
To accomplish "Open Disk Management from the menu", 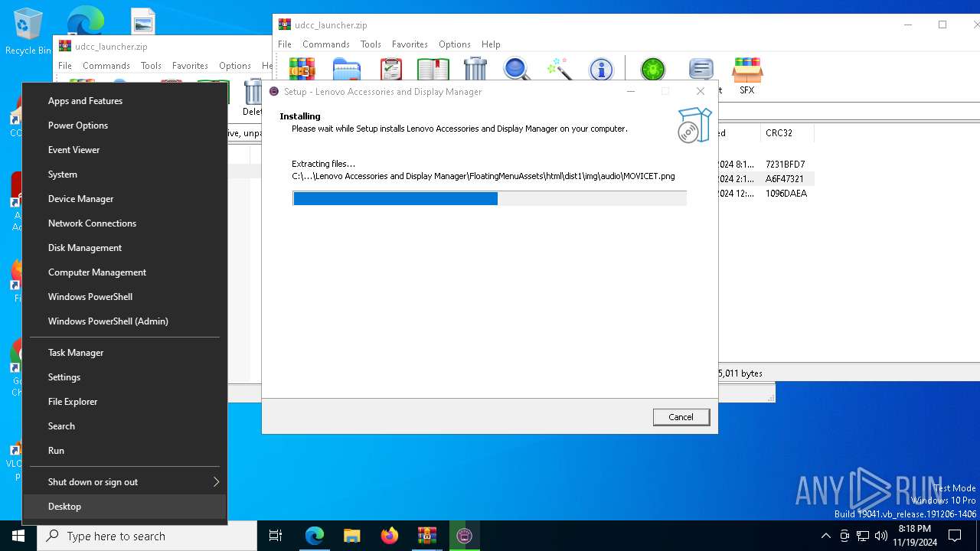I will click(x=125, y=247).
